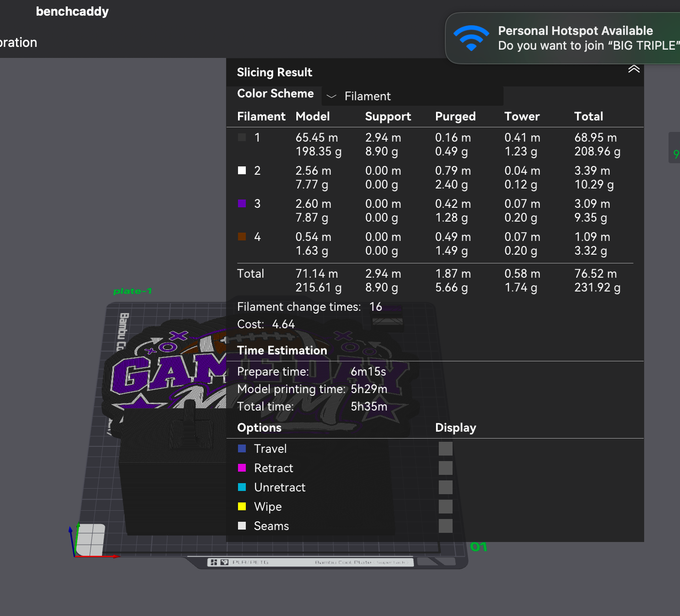This screenshot has width=680, height=616.
Task: Click the Model column header
Action: pyautogui.click(x=312, y=116)
